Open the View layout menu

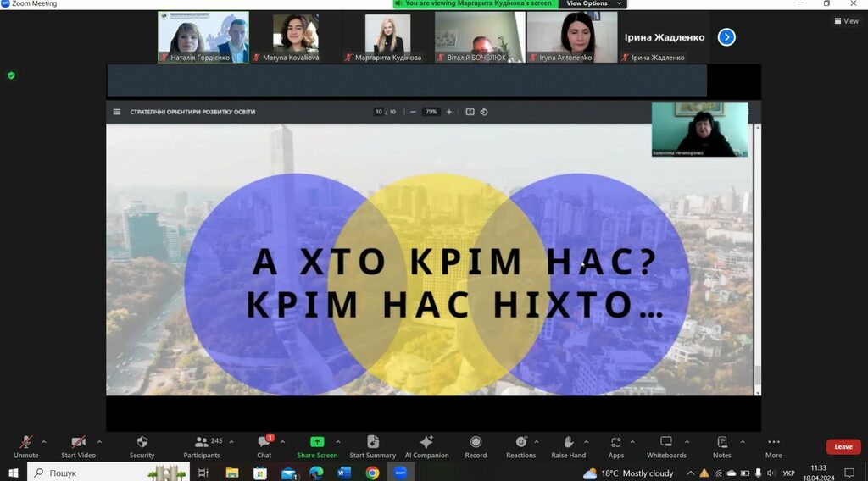pos(846,21)
